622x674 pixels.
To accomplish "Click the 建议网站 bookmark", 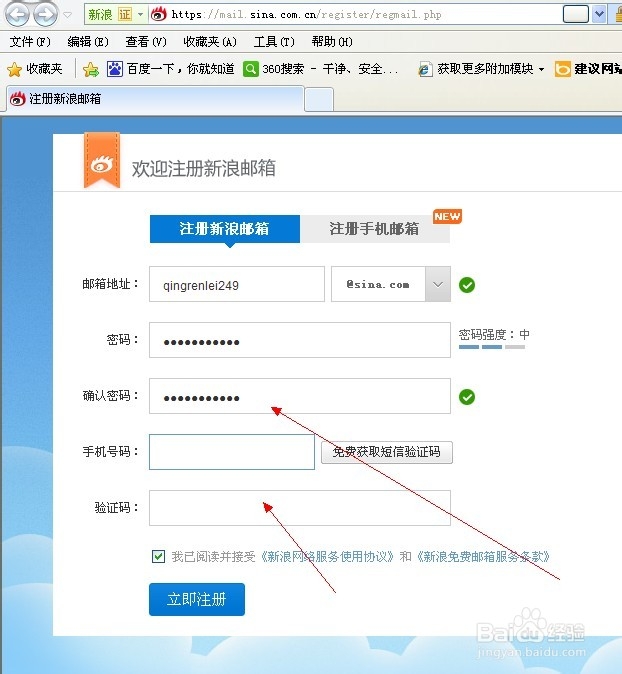I will click(588, 69).
